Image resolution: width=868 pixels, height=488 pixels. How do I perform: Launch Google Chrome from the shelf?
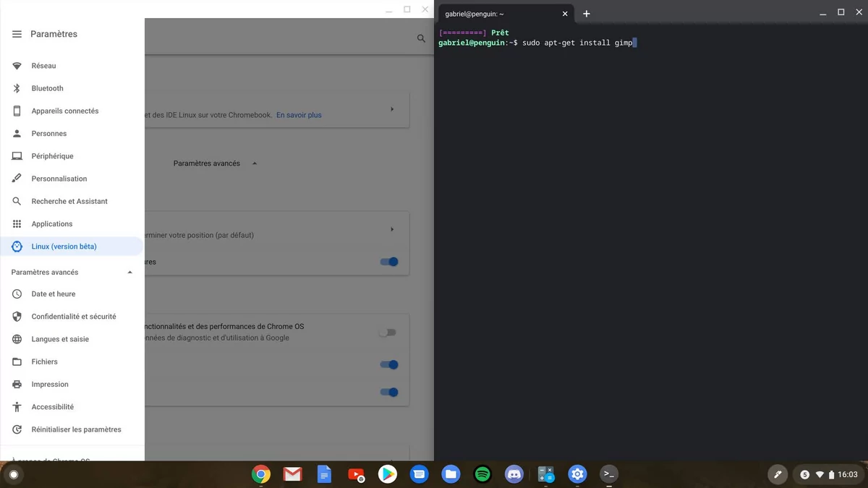pos(261,474)
